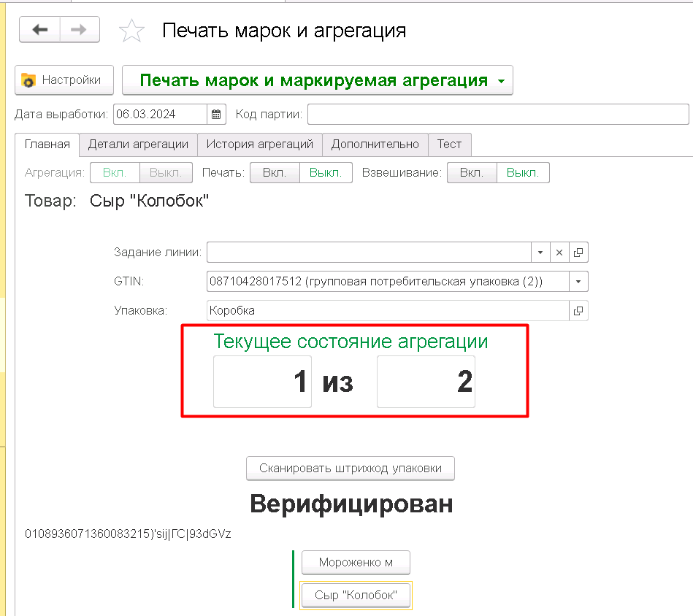
Task: Switch to the Главная tab
Action: (x=47, y=145)
